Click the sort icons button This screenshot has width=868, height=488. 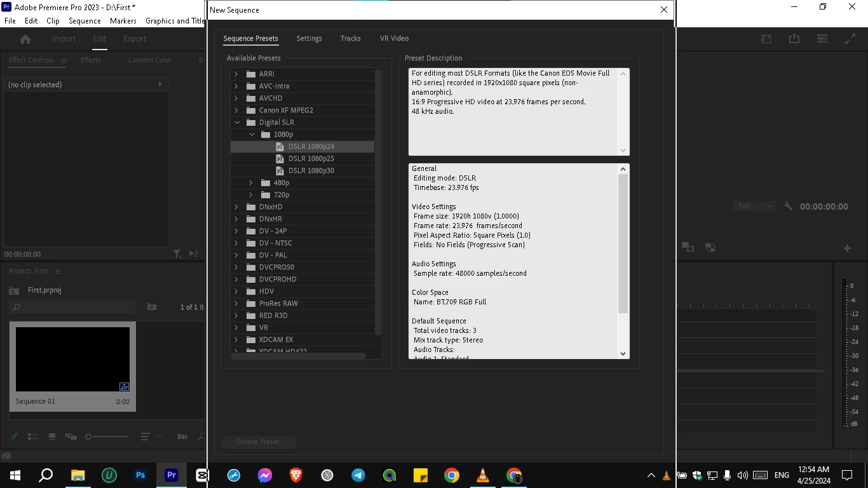[146, 437]
